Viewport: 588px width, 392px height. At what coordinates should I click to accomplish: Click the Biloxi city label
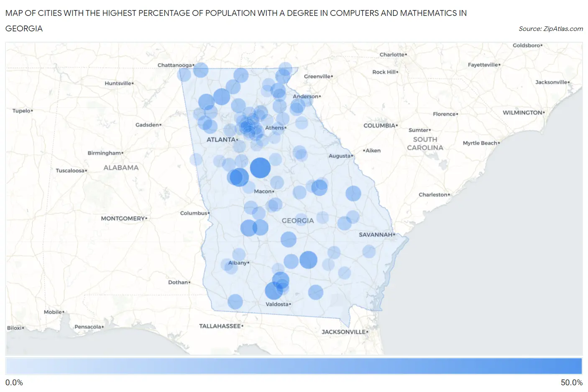coord(14,328)
